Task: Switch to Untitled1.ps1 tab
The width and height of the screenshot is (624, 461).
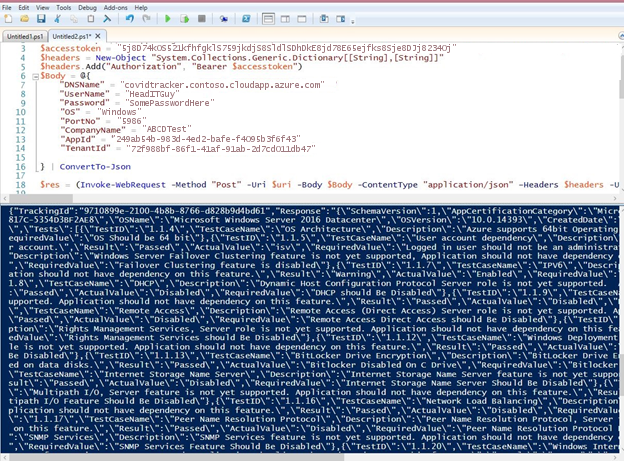Action: [25, 36]
